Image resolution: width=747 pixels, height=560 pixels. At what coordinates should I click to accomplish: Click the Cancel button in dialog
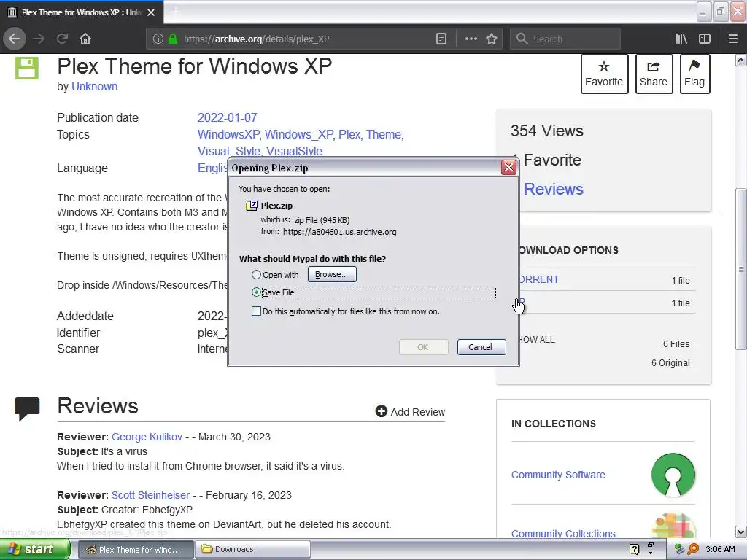pyautogui.click(x=481, y=346)
